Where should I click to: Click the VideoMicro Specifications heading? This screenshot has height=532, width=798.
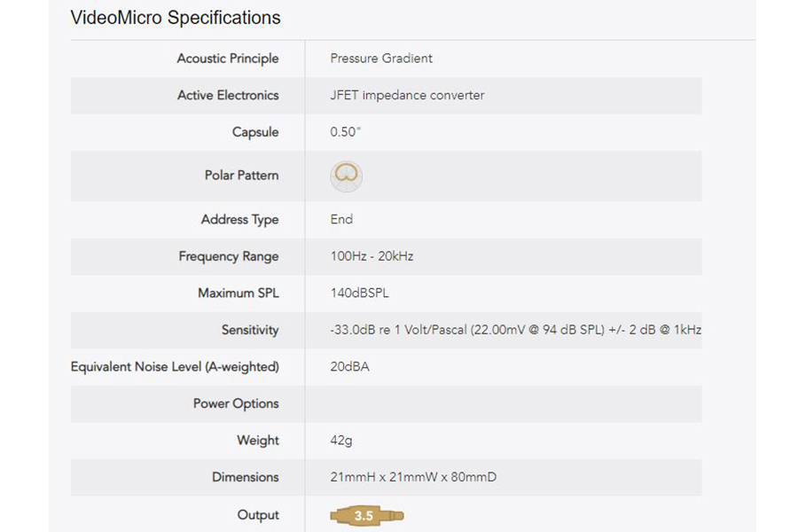coord(176,18)
